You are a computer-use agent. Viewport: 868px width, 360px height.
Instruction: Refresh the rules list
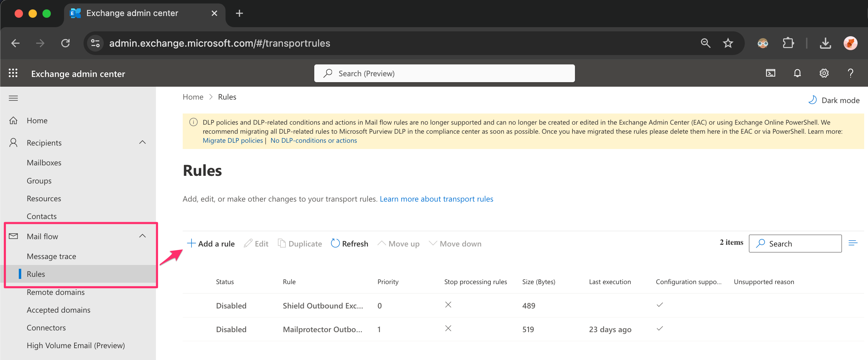(349, 244)
